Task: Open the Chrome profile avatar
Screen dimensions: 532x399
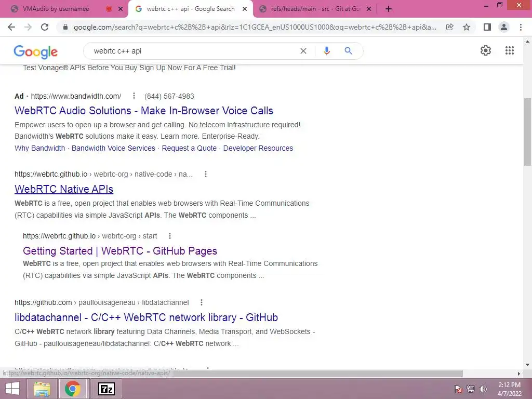Action: (x=504, y=27)
